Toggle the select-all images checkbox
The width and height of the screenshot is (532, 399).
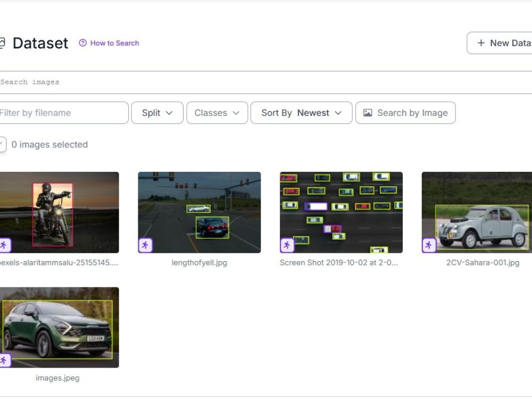point(2,145)
